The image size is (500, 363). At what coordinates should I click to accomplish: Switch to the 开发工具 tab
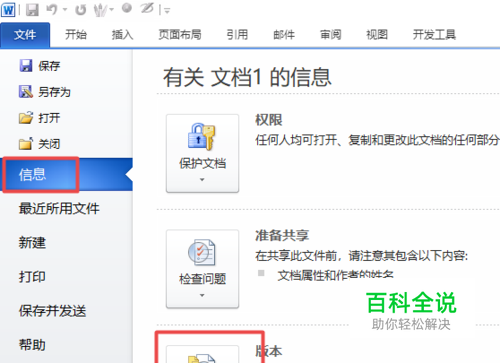coord(434,35)
